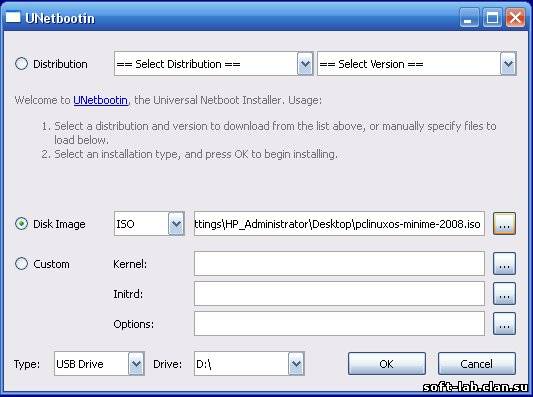This screenshot has width=533, height=397.
Task: Open the Type USB Drive dropdown
Action: [x=99, y=364]
